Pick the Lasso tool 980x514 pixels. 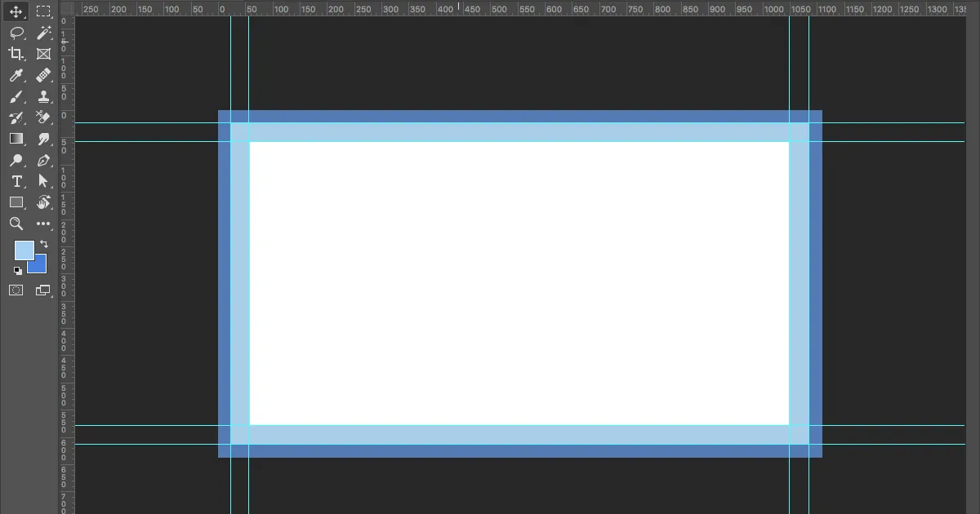(x=16, y=33)
